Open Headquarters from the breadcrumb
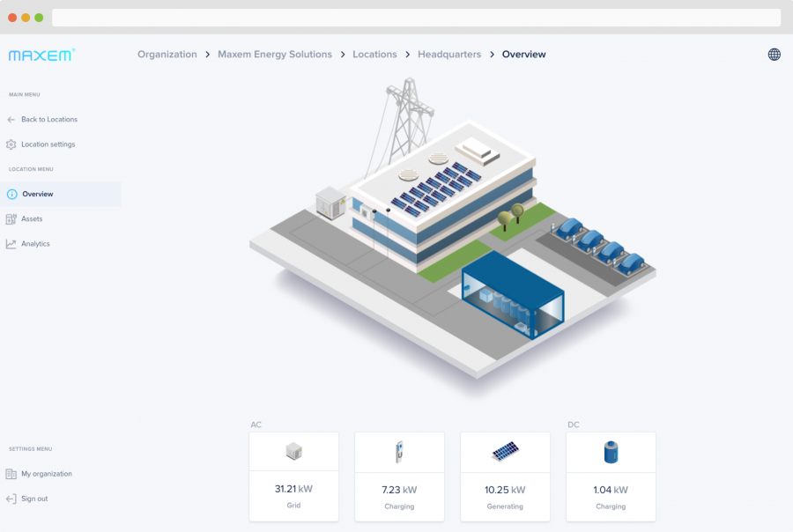793x532 pixels. point(449,54)
